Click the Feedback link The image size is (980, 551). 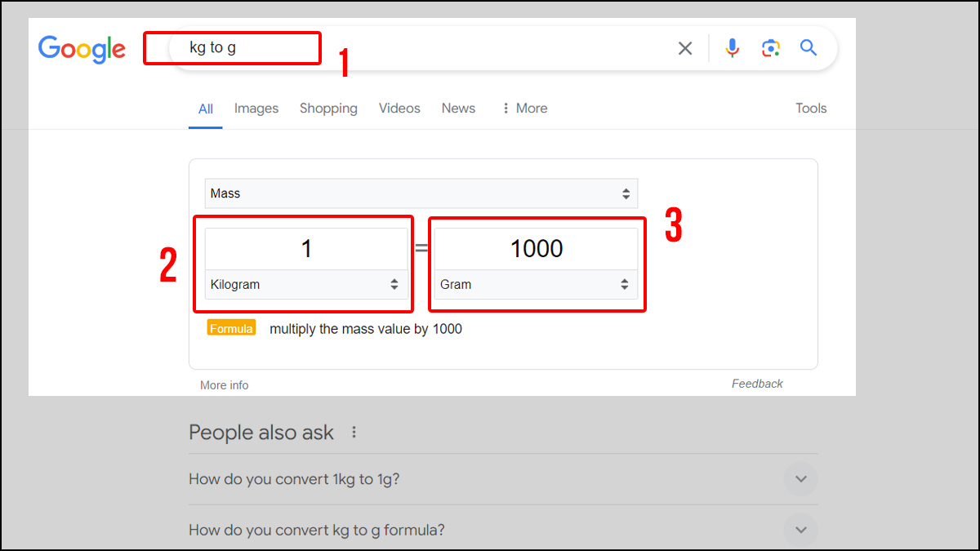pyautogui.click(x=757, y=384)
